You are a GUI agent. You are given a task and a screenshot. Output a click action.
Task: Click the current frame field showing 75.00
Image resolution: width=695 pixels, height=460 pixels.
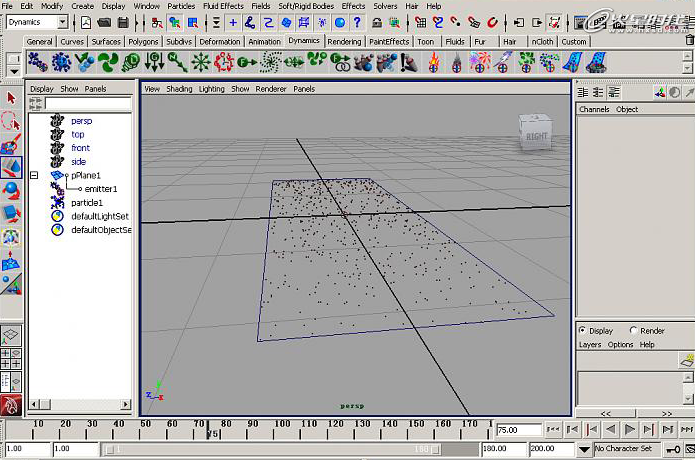click(x=519, y=430)
